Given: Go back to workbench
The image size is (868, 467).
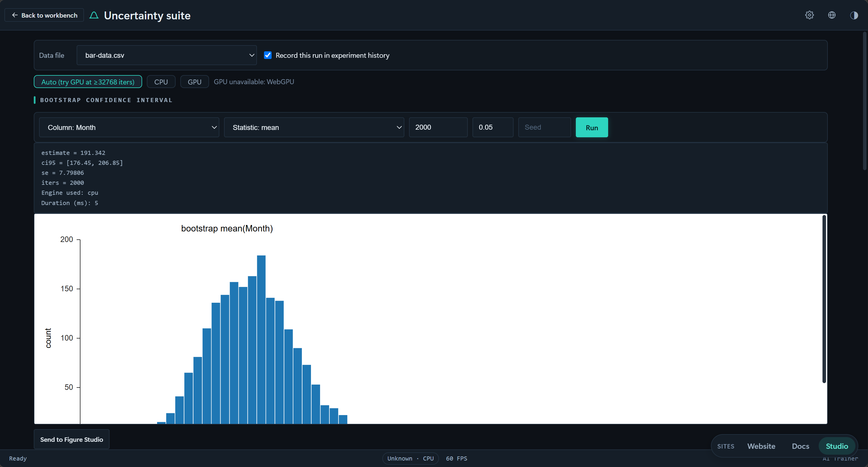Looking at the screenshot, I should pyautogui.click(x=44, y=15).
